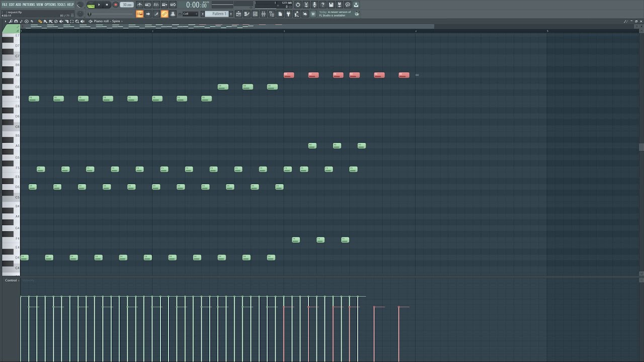Screen dimensions: 644x362
Task: Open the Playlist view icon
Action: point(238,14)
